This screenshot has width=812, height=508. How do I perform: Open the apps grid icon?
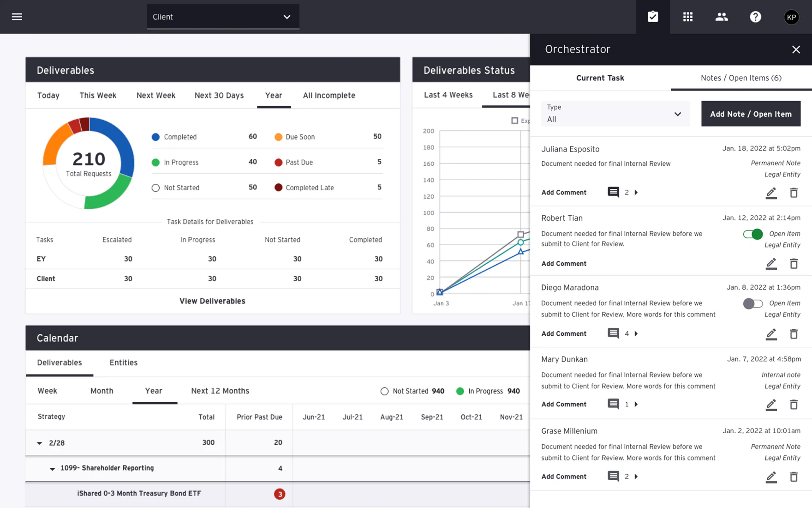coord(687,17)
